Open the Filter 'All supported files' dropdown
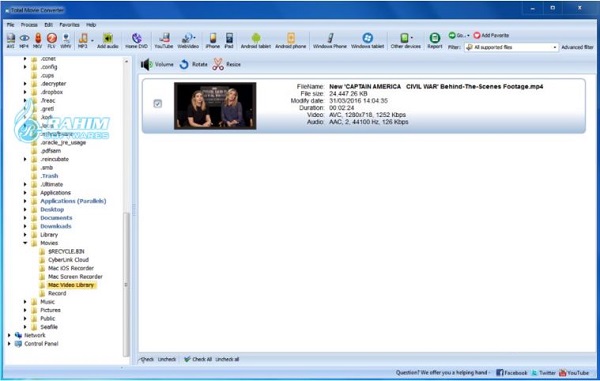Image resolution: width=600 pixels, height=381 pixels. pyautogui.click(x=511, y=47)
